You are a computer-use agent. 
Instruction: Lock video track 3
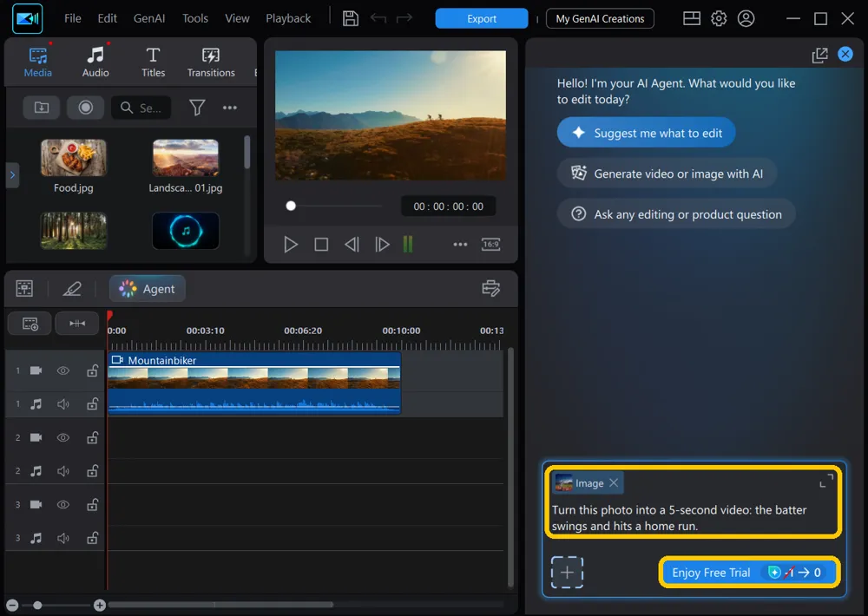pos(93,504)
